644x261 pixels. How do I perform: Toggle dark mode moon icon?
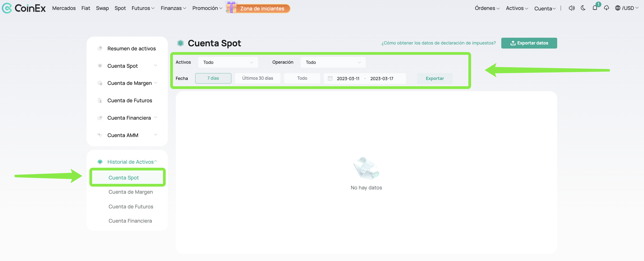[583, 8]
